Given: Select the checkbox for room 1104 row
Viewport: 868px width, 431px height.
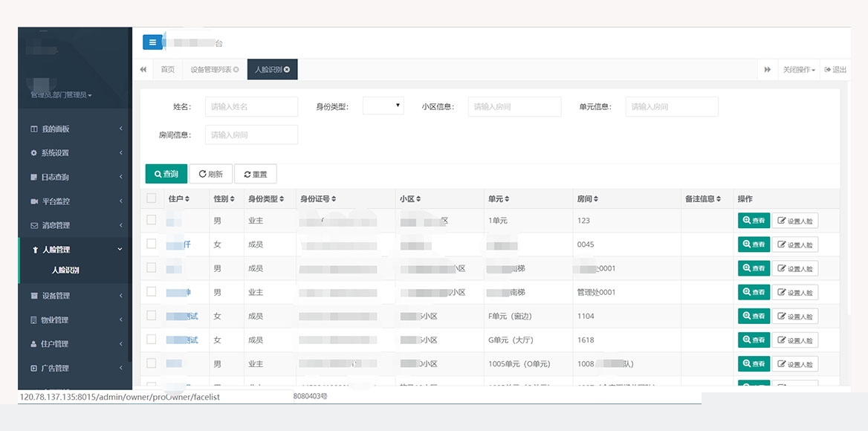Looking at the screenshot, I should (152, 316).
